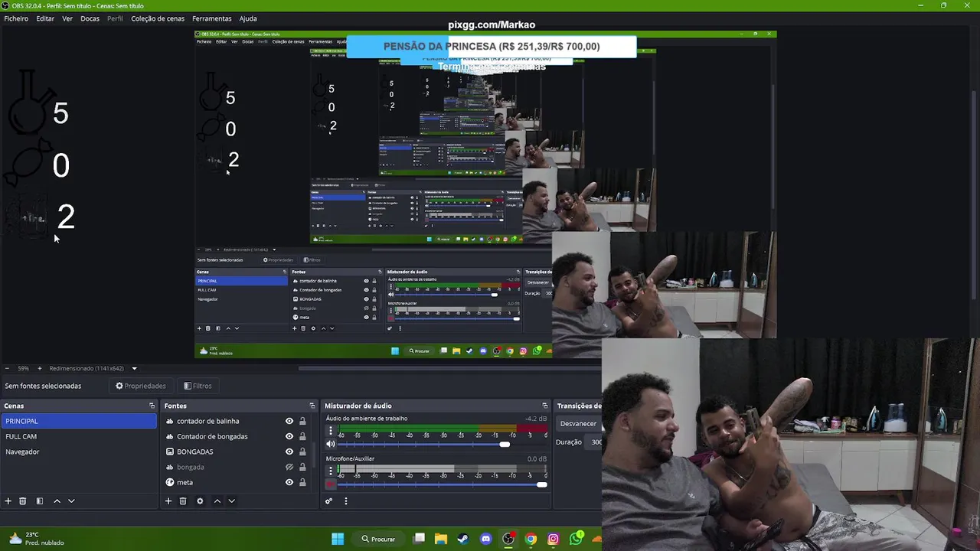Move scene down with Cenas down arrow
980x551 pixels.
click(x=71, y=501)
